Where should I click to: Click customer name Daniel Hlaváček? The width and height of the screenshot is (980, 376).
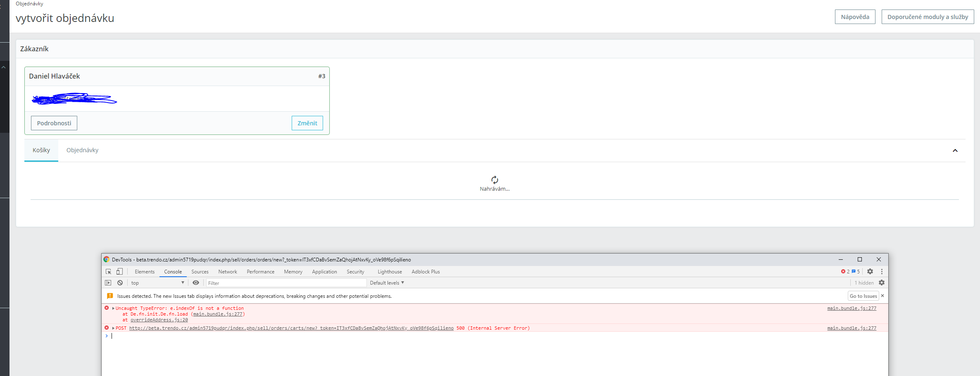tap(55, 76)
